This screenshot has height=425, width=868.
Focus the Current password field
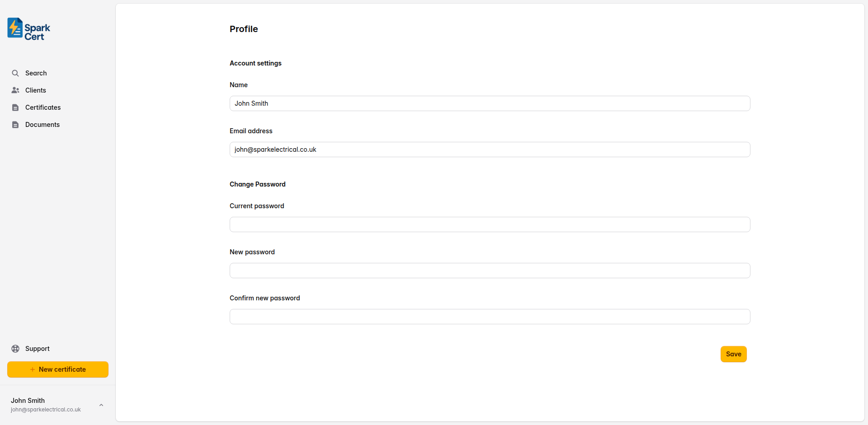[490, 224]
